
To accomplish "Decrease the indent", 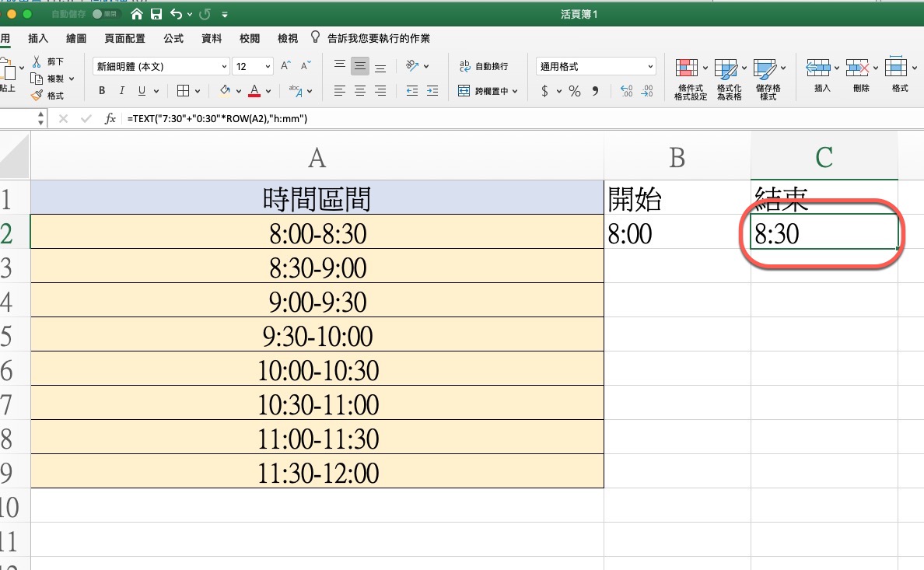I will point(412,91).
